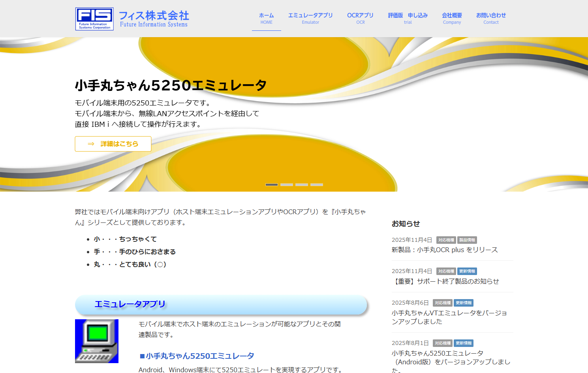Viewport: 588px width, 373px height.
Task: Select the first carousel indicator dot
Action: (x=272, y=184)
